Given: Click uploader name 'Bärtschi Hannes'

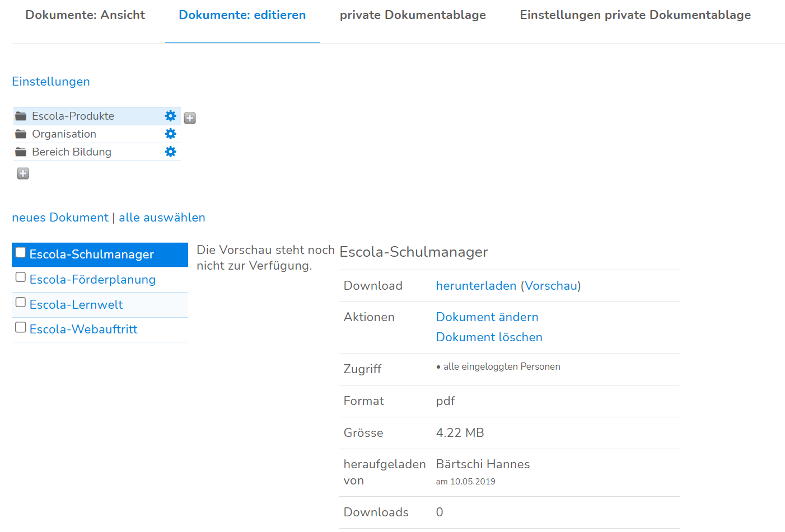Looking at the screenshot, I should pos(483,464).
